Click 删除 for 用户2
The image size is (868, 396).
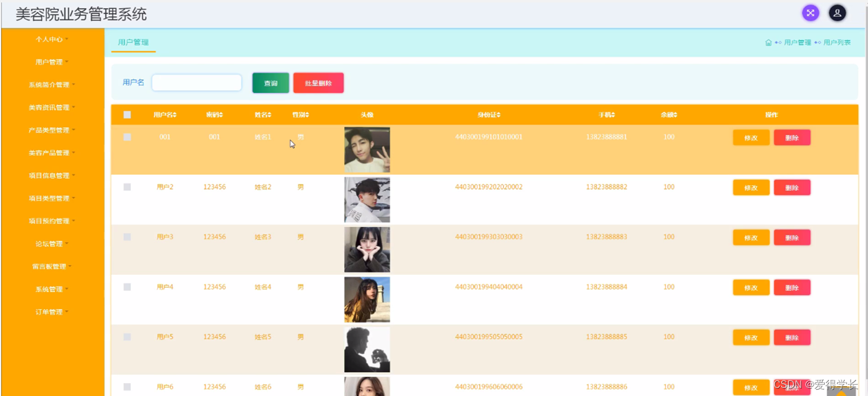coord(792,188)
